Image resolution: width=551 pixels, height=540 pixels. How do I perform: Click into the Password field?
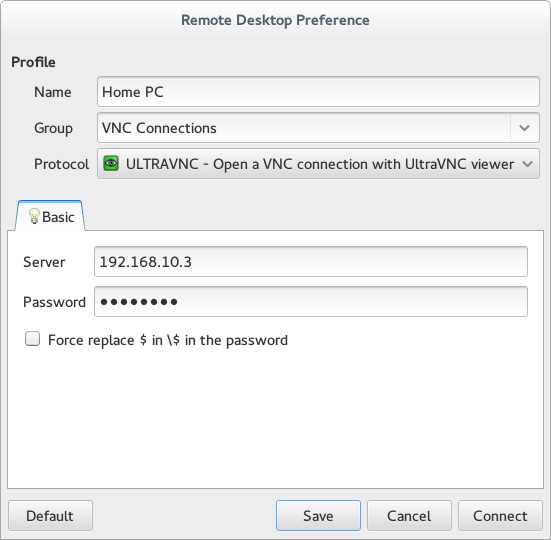(311, 302)
